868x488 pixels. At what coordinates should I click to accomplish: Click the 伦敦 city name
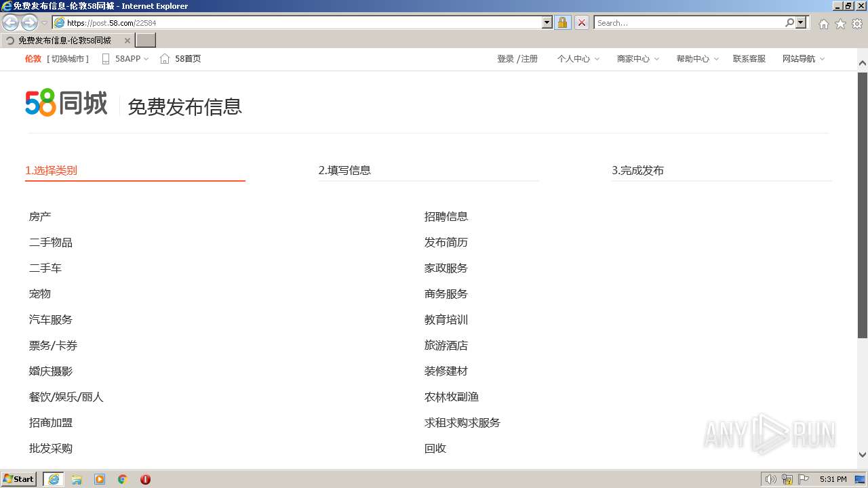(33, 59)
